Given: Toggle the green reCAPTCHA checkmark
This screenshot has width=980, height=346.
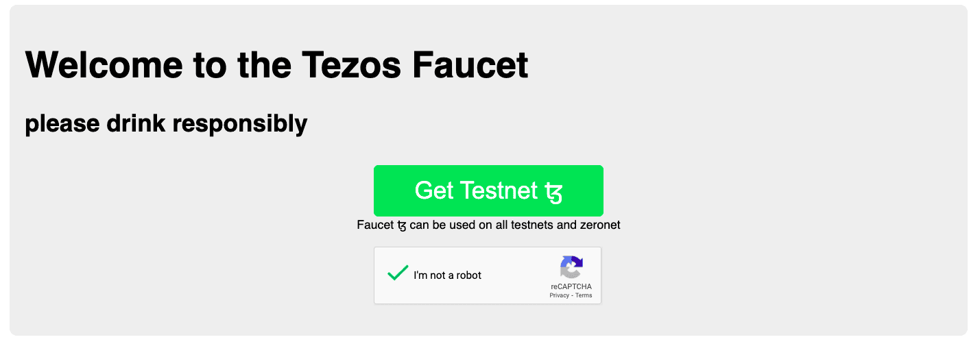Looking at the screenshot, I should point(398,273).
